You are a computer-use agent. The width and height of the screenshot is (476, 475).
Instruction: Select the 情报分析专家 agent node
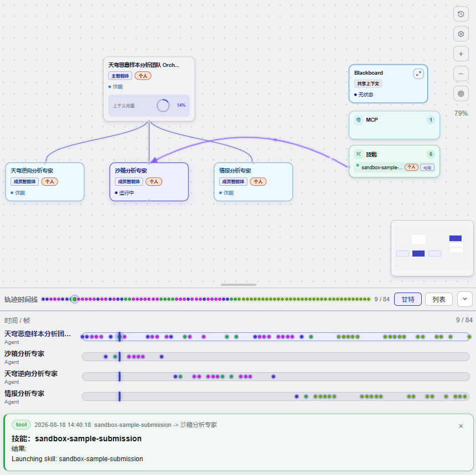(x=253, y=182)
